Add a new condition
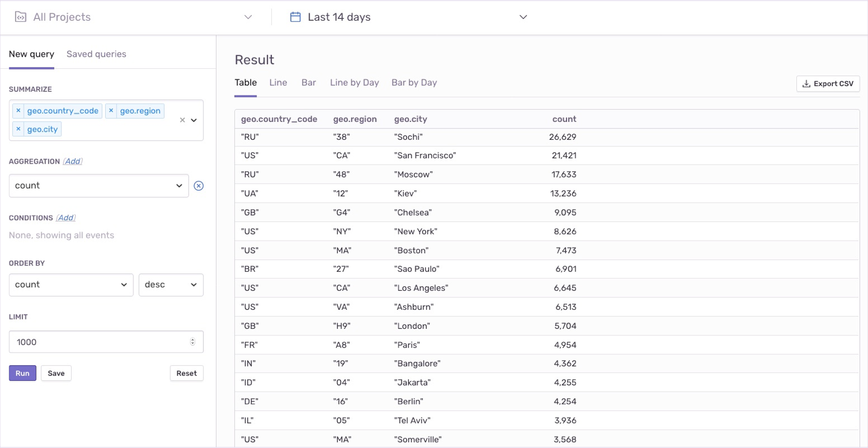 tap(66, 218)
